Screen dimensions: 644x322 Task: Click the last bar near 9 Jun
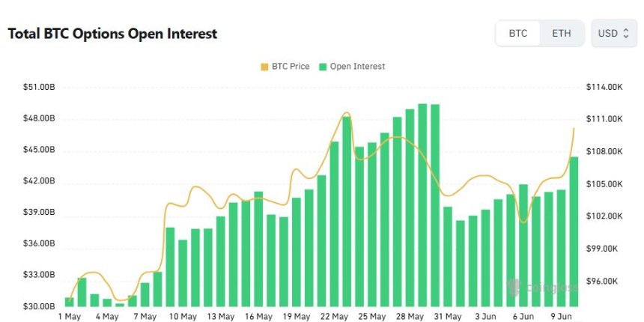coord(574,231)
